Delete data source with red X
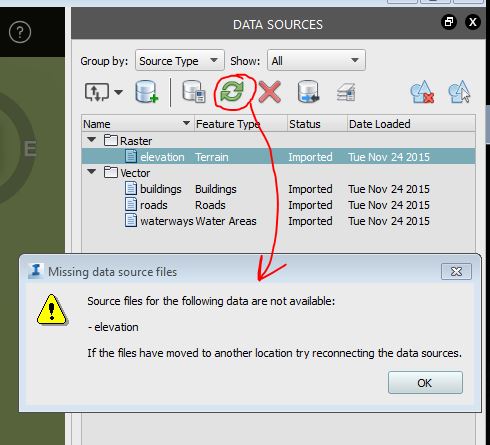The height and width of the screenshot is (445, 490). tap(270, 92)
